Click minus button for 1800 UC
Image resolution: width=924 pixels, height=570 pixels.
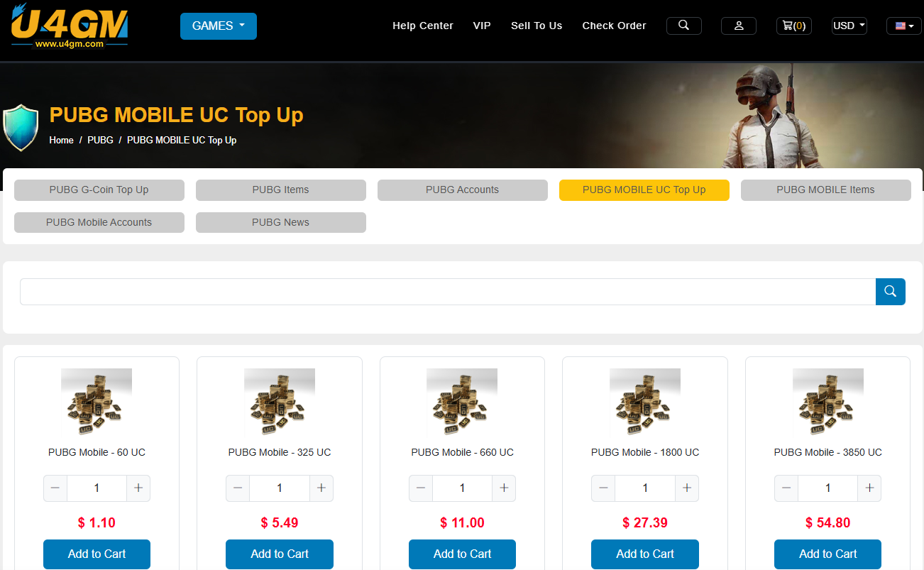pos(603,488)
